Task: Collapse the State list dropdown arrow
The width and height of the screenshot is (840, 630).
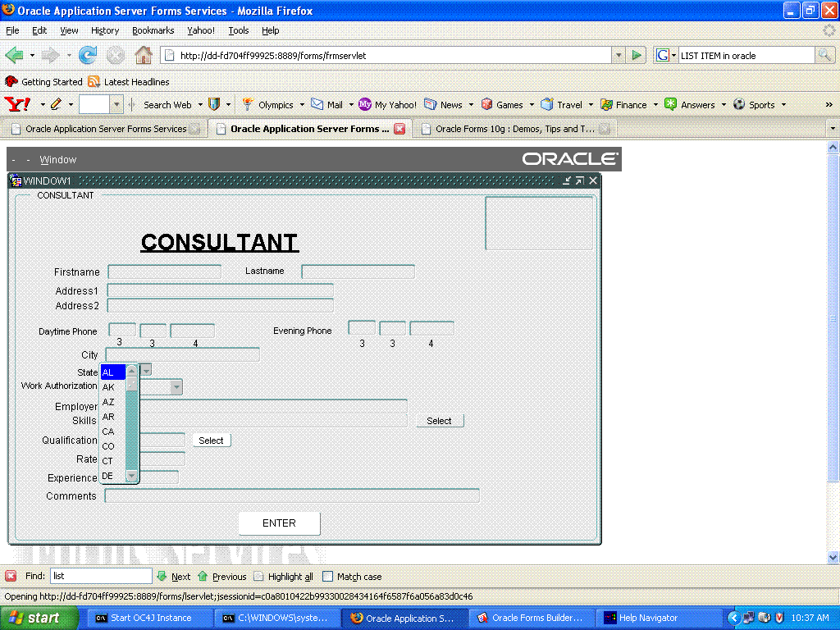Action: 146,370
